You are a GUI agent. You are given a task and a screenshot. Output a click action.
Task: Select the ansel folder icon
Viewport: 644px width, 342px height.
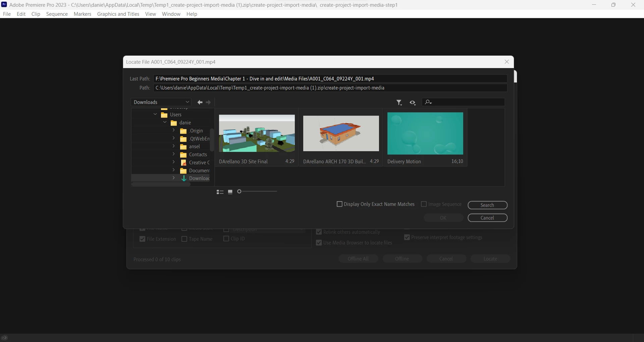click(183, 147)
